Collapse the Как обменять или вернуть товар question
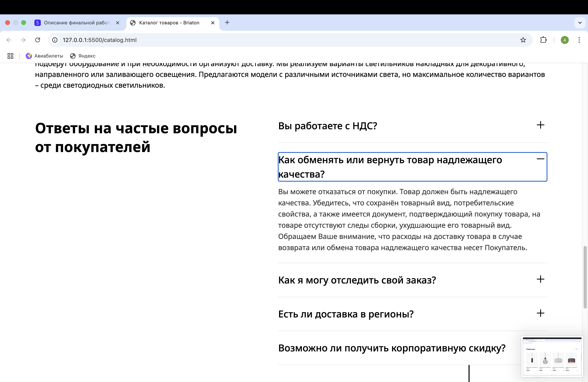588x382 pixels. coord(412,167)
